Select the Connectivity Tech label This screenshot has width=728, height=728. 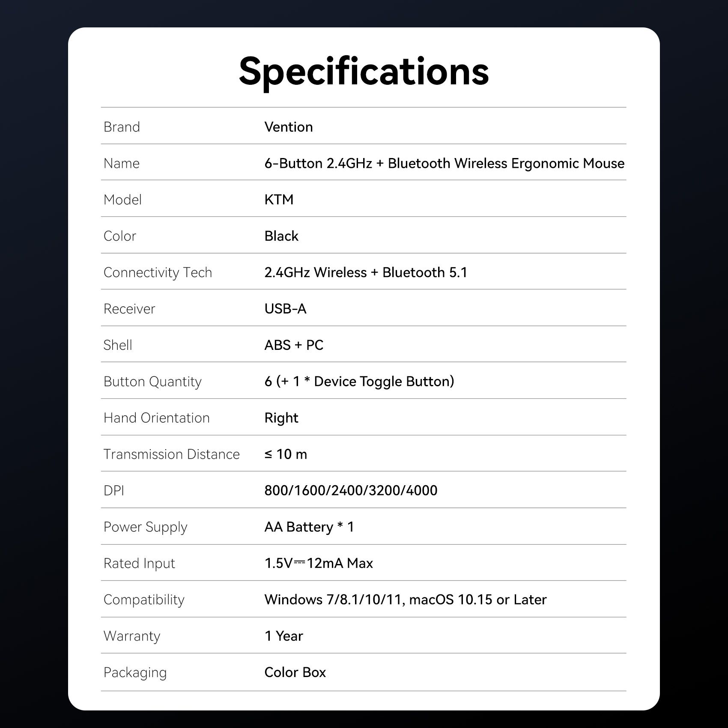[x=158, y=272]
